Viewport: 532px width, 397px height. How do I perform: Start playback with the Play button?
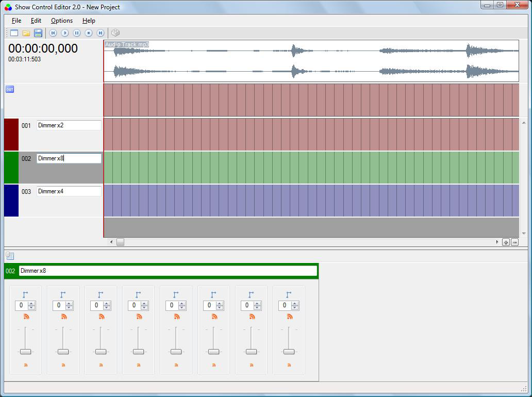[x=65, y=33]
